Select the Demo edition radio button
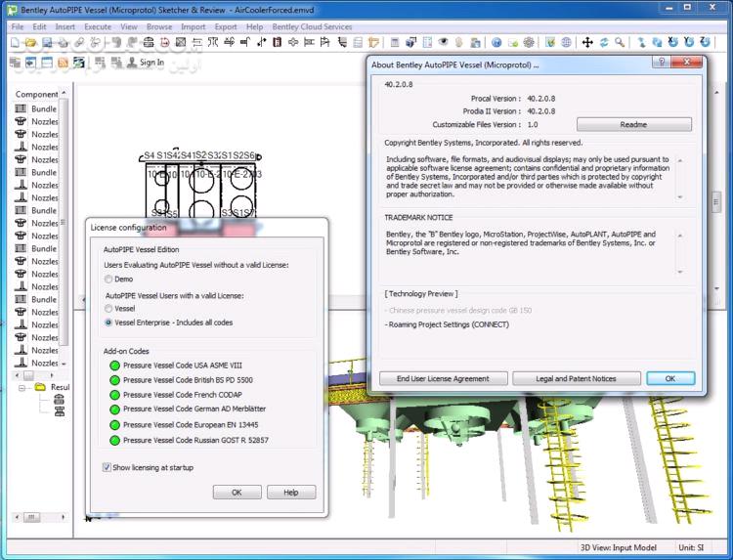Screen dimensions: 733x560 [108, 280]
